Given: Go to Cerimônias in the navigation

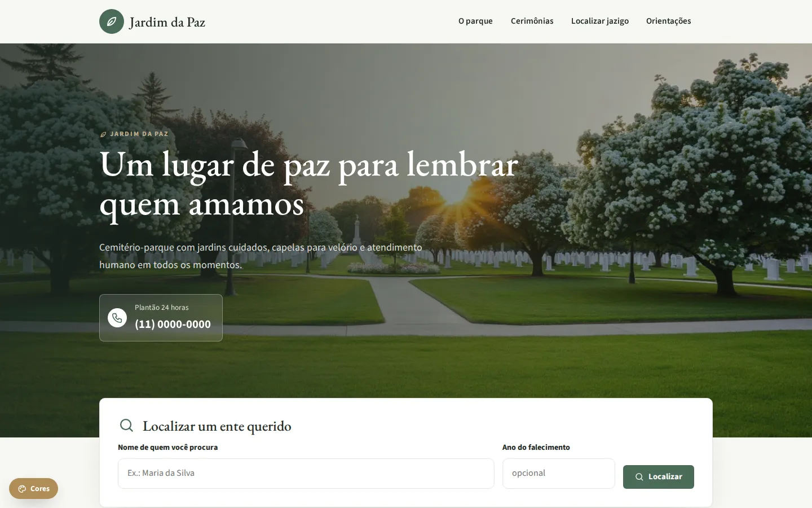Looking at the screenshot, I should tap(532, 21).
